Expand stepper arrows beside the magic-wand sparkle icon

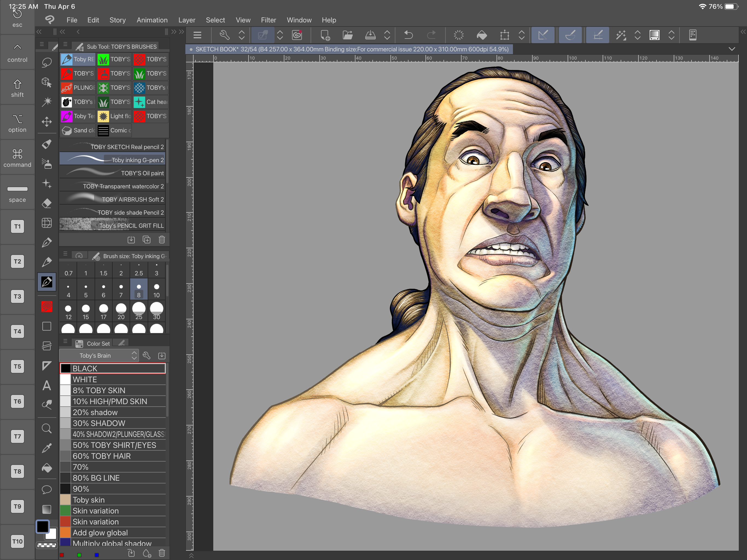coord(637,35)
